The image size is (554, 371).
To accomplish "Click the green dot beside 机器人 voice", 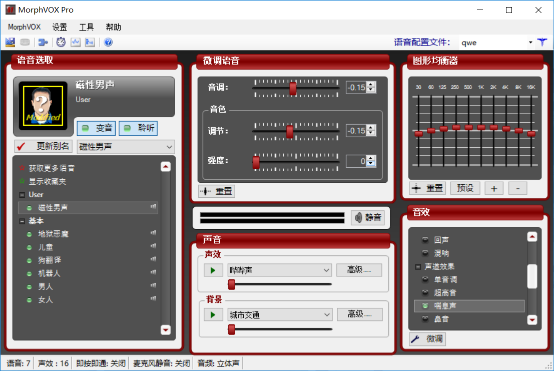I will [x=29, y=274].
